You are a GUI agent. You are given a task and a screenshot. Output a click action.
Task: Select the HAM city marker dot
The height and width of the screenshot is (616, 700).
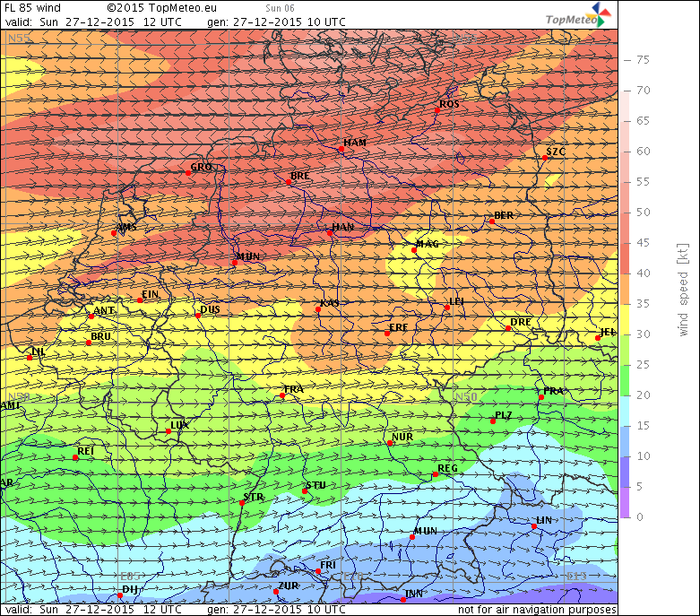pos(341,151)
